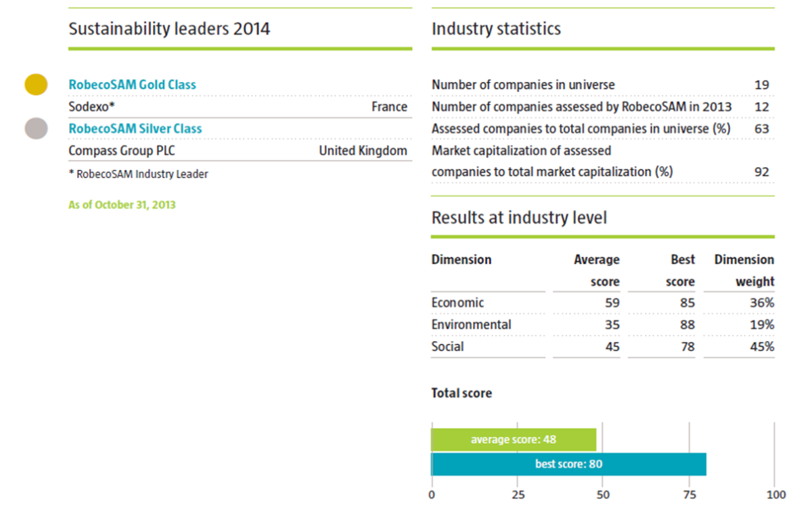
Task: Click the axis label 100 on chart
Action: (x=776, y=495)
